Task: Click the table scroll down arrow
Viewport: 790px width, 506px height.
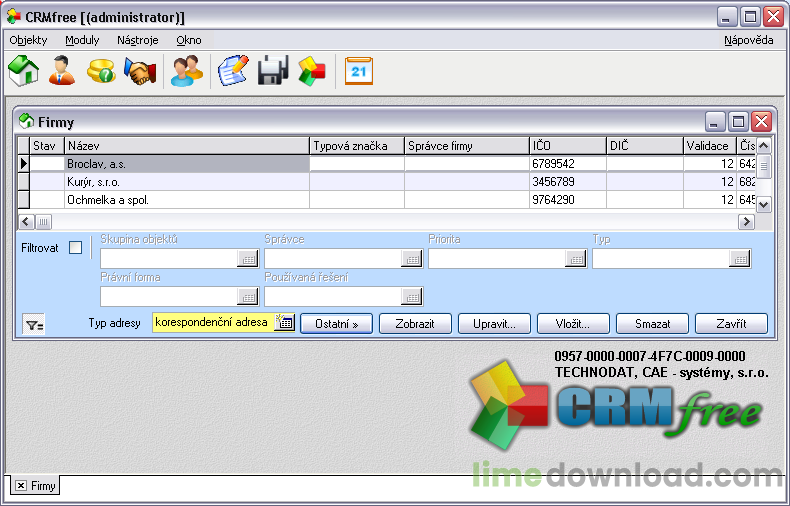Action: pyautogui.click(x=764, y=205)
